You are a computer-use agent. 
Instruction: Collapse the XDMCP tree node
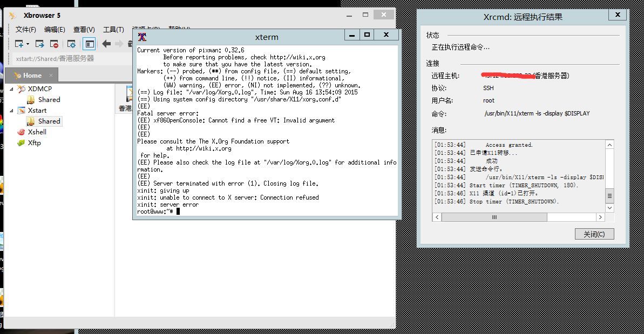pos(11,88)
